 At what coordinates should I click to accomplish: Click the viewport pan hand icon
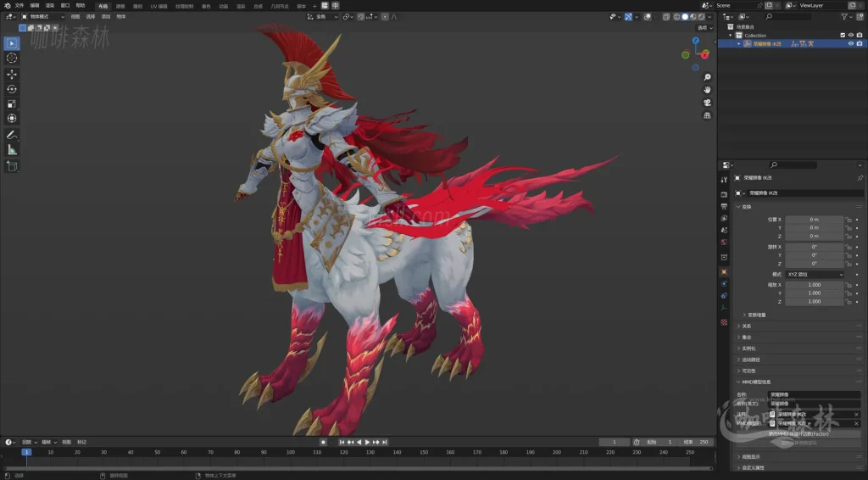(x=707, y=90)
